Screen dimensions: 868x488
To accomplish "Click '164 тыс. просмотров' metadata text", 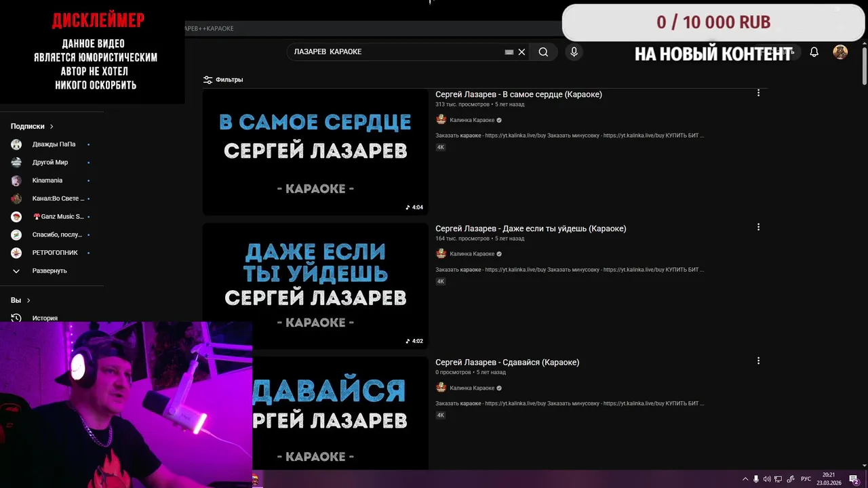I will coord(462,239).
